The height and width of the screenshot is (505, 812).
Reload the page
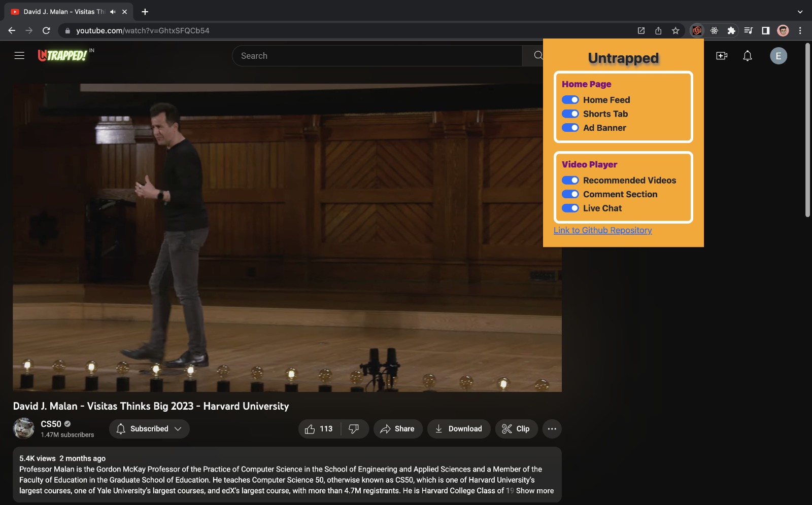tap(46, 30)
